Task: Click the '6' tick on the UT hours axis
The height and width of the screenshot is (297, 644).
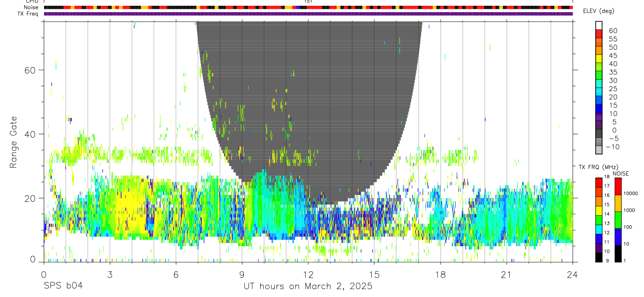Action: click(x=176, y=274)
